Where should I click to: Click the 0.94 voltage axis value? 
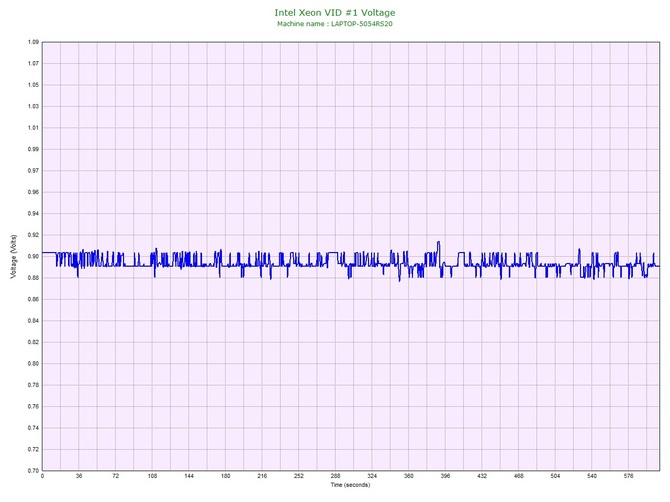(33, 213)
